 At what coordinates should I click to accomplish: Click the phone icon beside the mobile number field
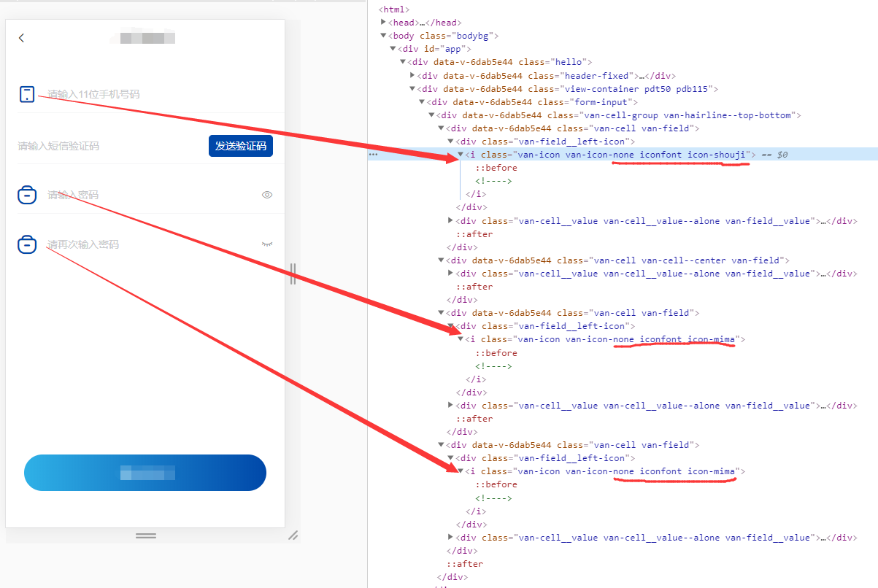tap(27, 94)
